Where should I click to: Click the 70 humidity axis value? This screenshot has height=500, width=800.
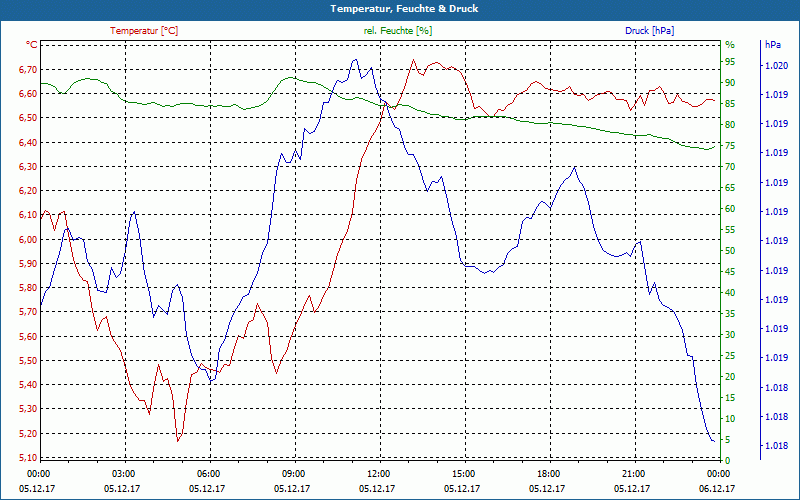[730, 167]
